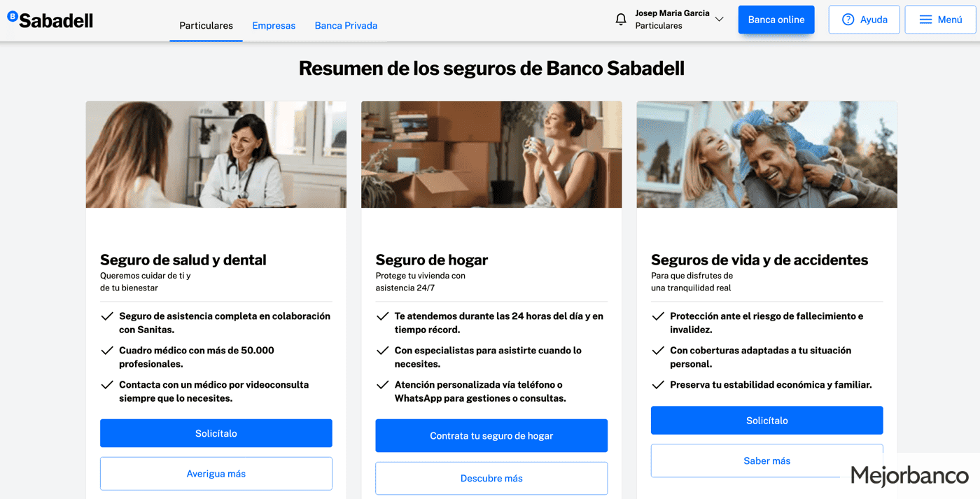Click the Saber más button
This screenshot has height=499, width=980.
coord(766,461)
